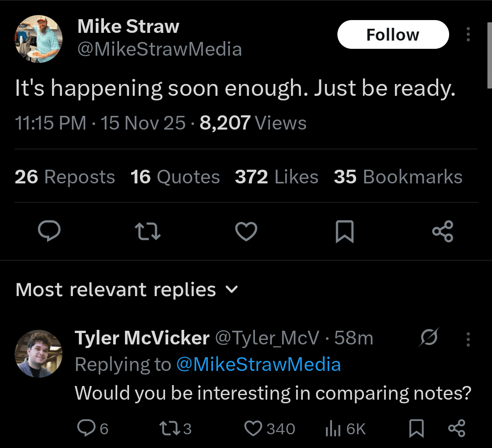Open Grok icon on Tyler's reply
Image resolution: width=492 pixels, height=448 pixels.
pyautogui.click(x=430, y=338)
